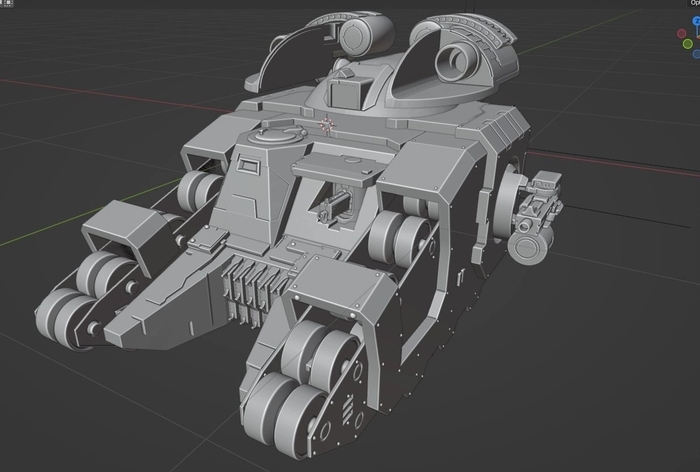Open the Options dropdown in the top-right corner
The image size is (700, 472).
point(695,3)
